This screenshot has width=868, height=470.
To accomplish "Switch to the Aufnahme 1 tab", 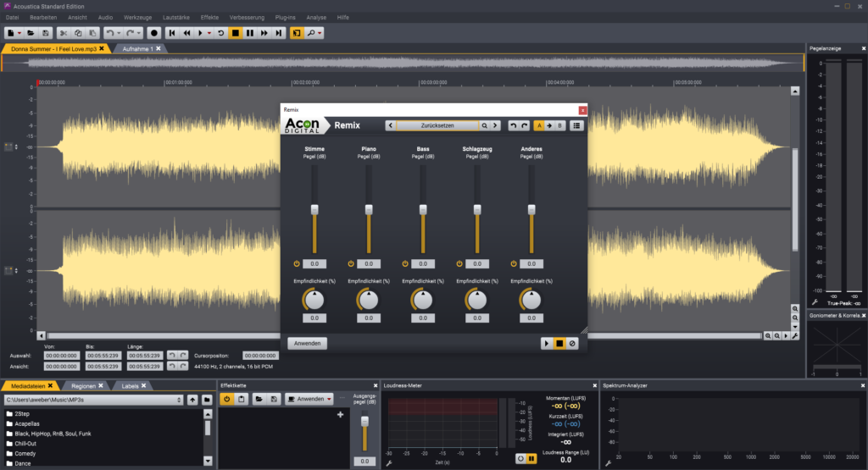I will click(138, 49).
